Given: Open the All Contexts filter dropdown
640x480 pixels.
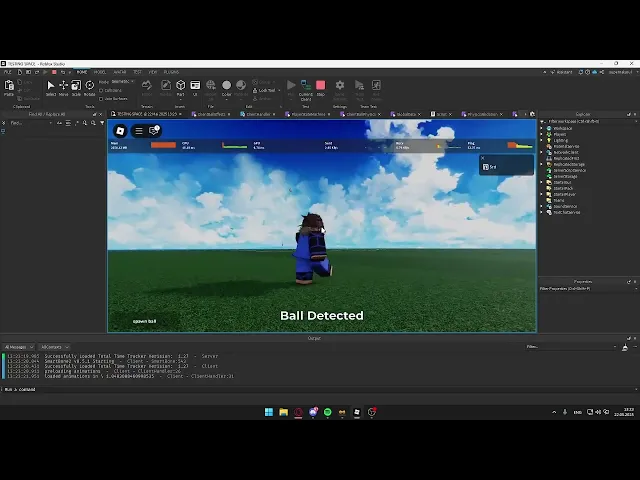Looking at the screenshot, I should pos(55,347).
